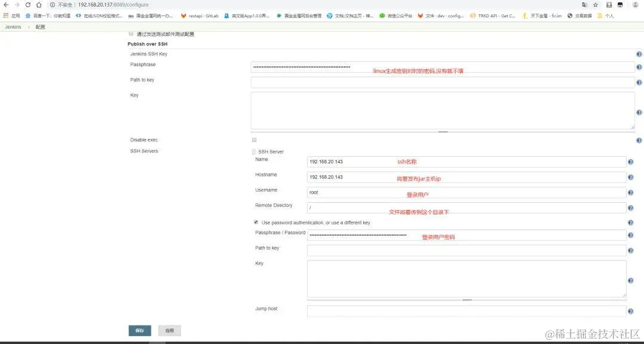Open the browser profile avatar icon
644x344 pixels.
point(635,5)
